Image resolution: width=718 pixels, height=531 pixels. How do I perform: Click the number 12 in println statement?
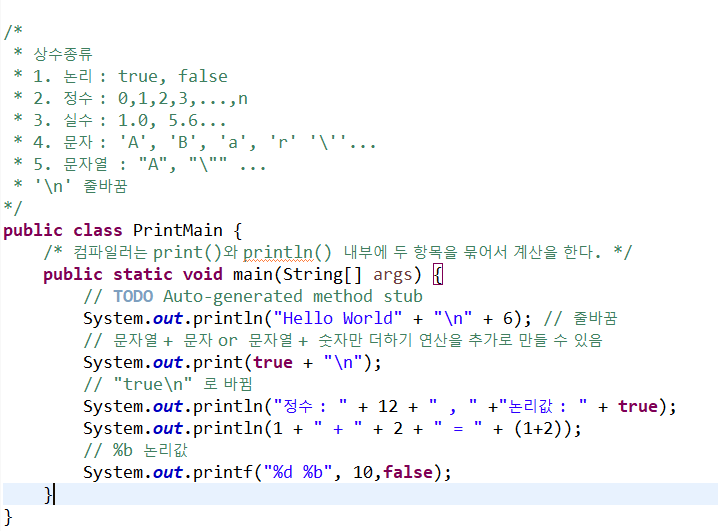388,406
